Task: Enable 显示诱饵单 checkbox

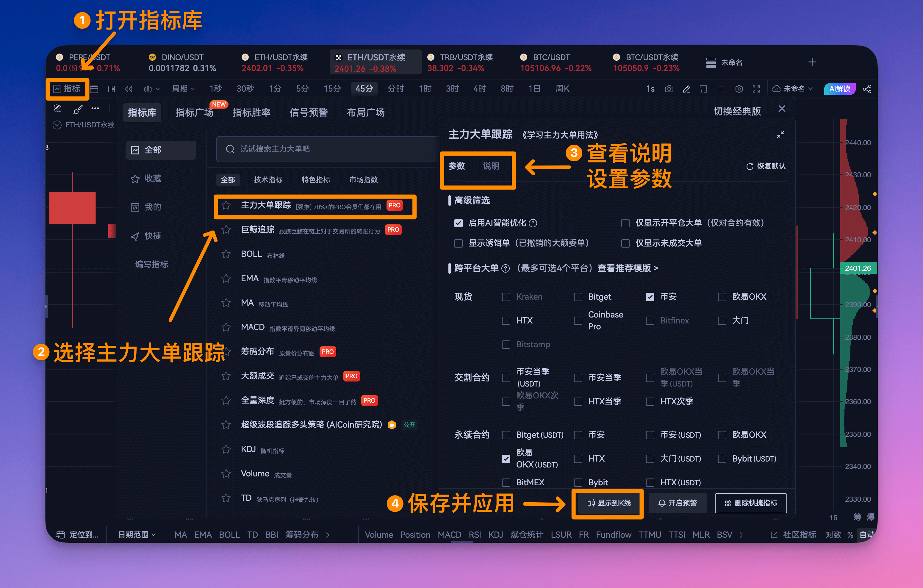Action: [459, 243]
